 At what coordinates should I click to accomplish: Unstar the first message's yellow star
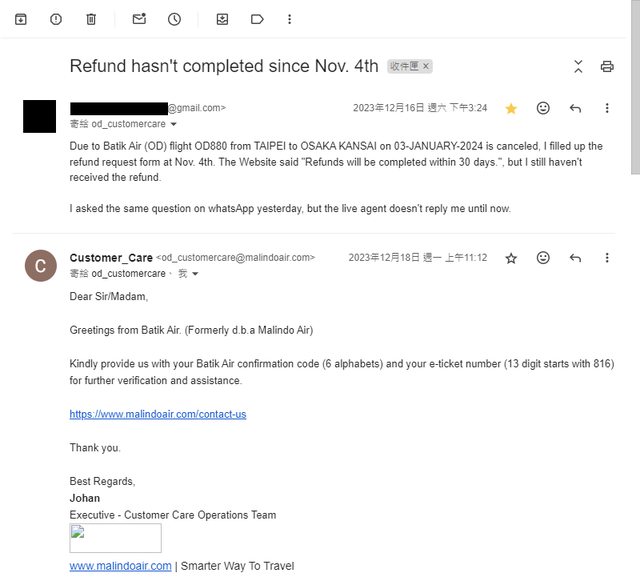[x=511, y=108]
